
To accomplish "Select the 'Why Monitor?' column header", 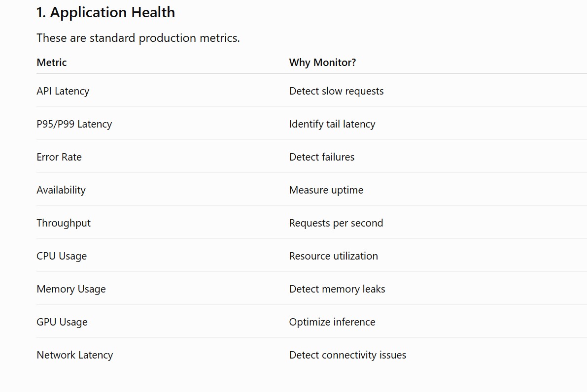I will pyautogui.click(x=322, y=63).
